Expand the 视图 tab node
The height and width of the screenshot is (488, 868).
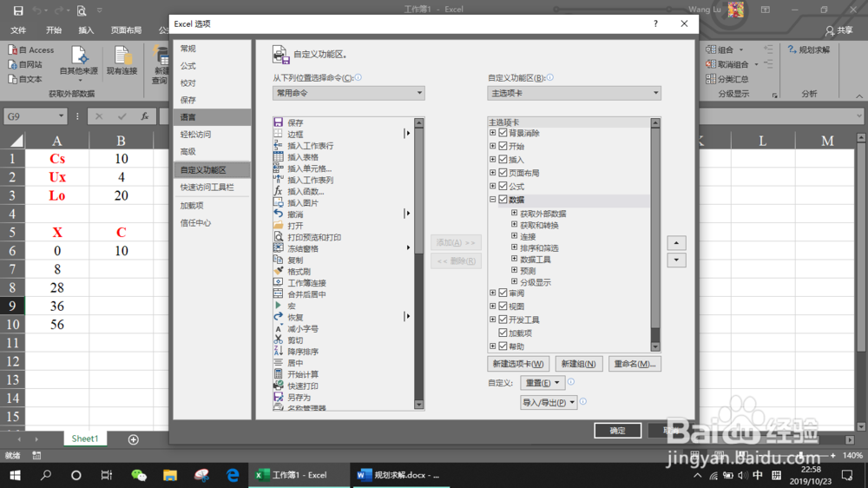[493, 307]
